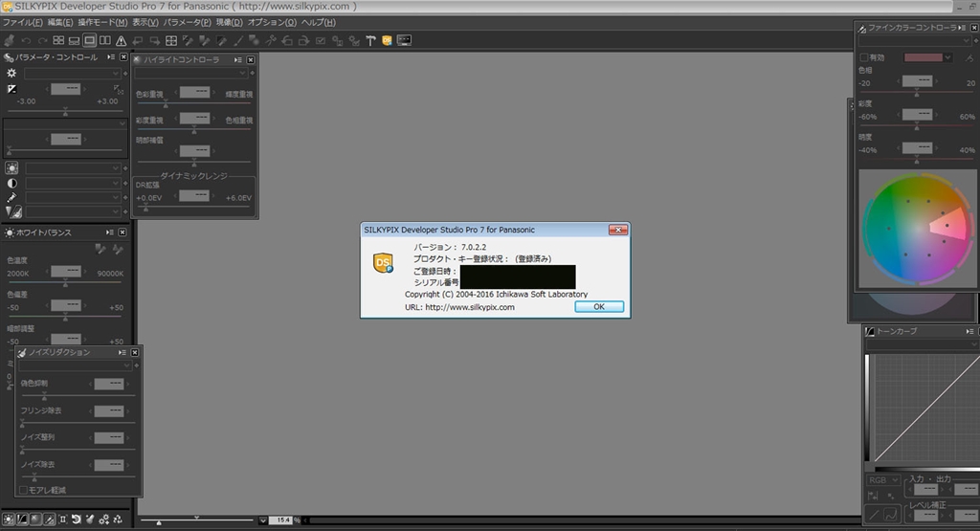Click the exposure bias plus-minus icon
This screenshot has height=531, width=980.
[x=11, y=89]
